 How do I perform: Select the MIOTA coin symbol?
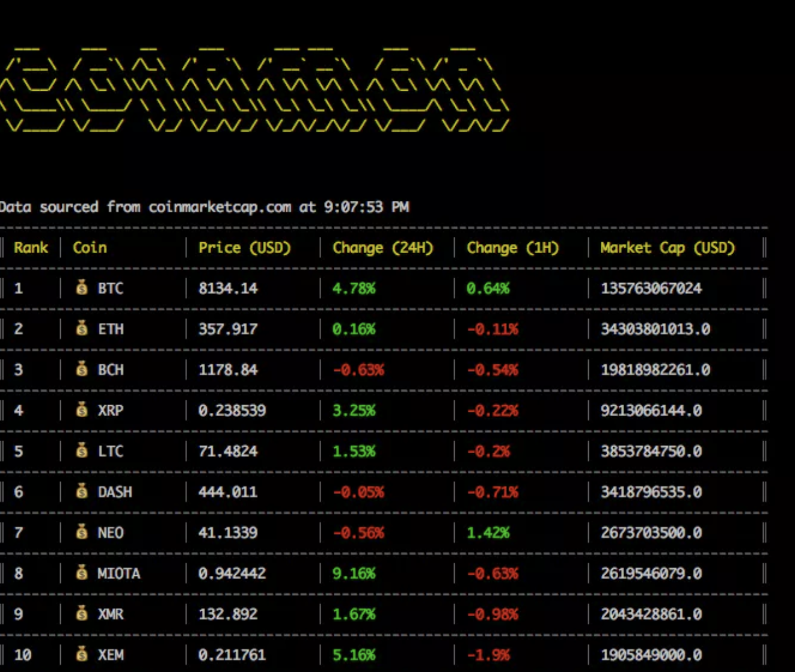(x=119, y=573)
